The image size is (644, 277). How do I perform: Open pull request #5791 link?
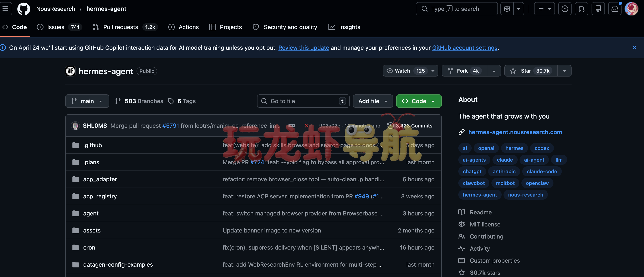click(170, 126)
